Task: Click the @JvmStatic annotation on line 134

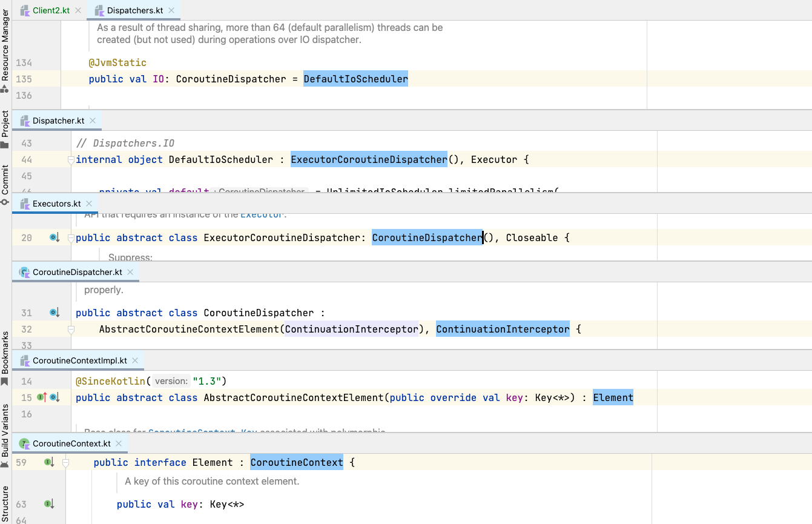Action: [x=117, y=62]
